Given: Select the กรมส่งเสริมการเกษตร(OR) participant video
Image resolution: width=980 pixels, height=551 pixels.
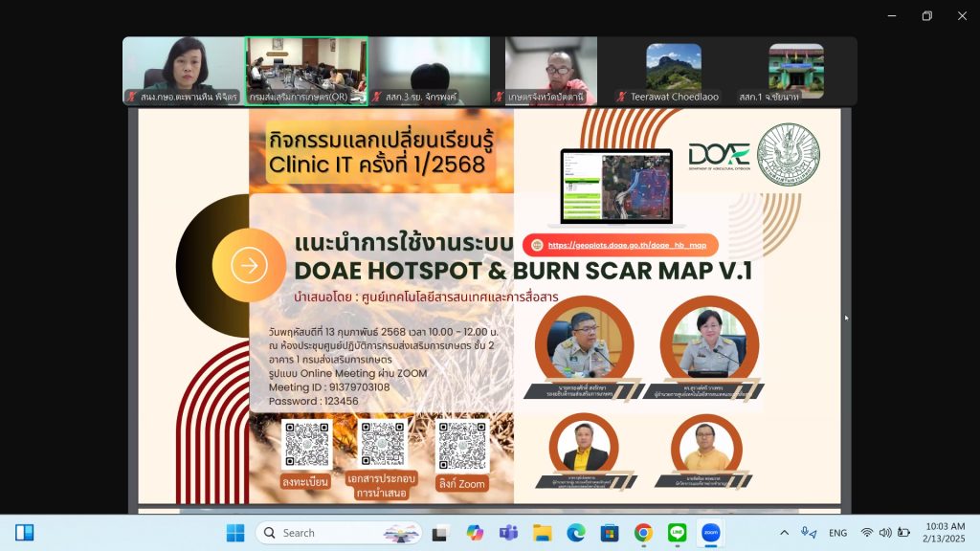Looking at the screenshot, I should (306, 71).
